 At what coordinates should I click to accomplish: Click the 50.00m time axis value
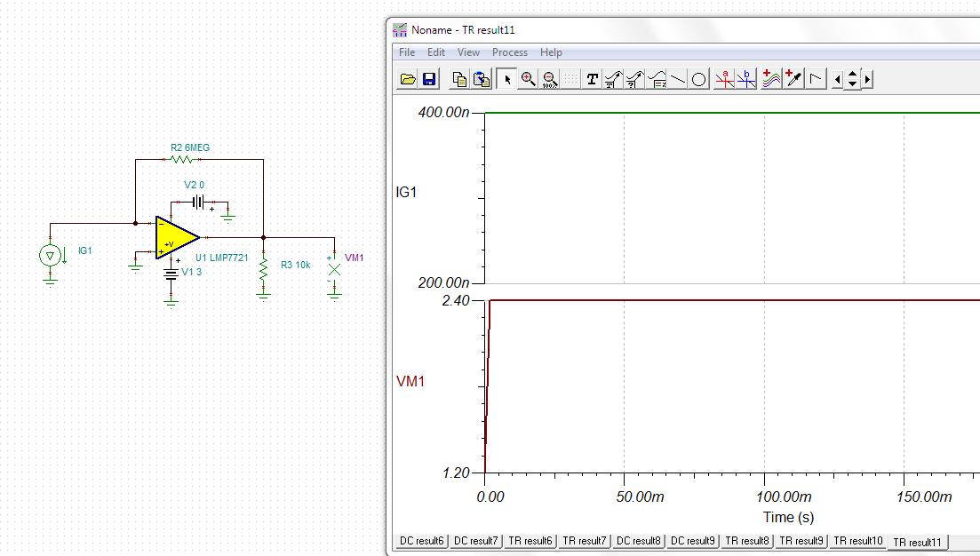click(x=640, y=497)
